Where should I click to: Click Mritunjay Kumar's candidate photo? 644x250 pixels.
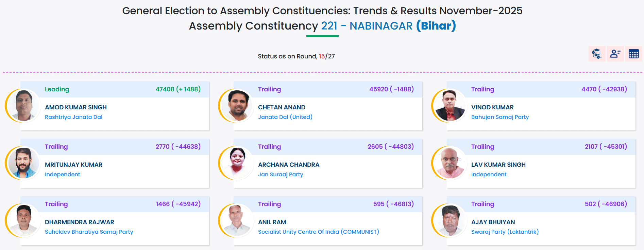[x=23, y=163]
